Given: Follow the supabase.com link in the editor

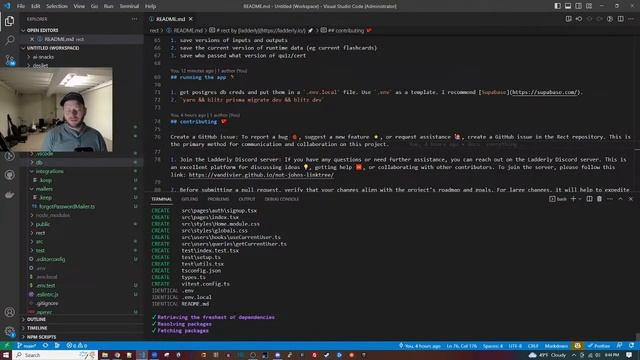Looking at the screenshot, I should 544,92.
